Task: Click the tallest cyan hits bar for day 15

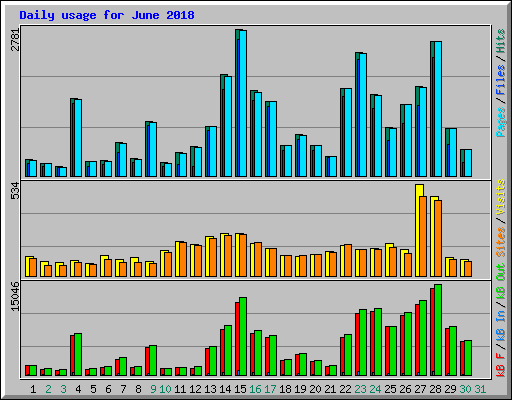Action: tap(243, 103)
